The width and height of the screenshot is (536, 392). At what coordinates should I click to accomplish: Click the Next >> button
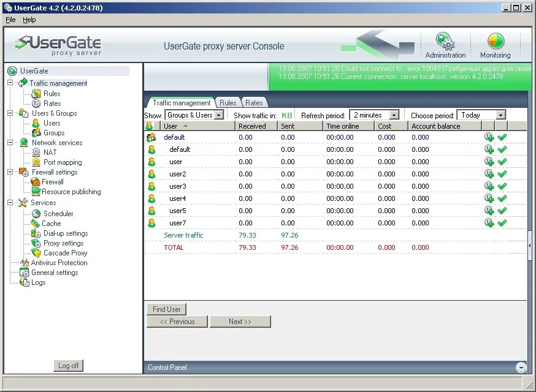pos(240,322)
